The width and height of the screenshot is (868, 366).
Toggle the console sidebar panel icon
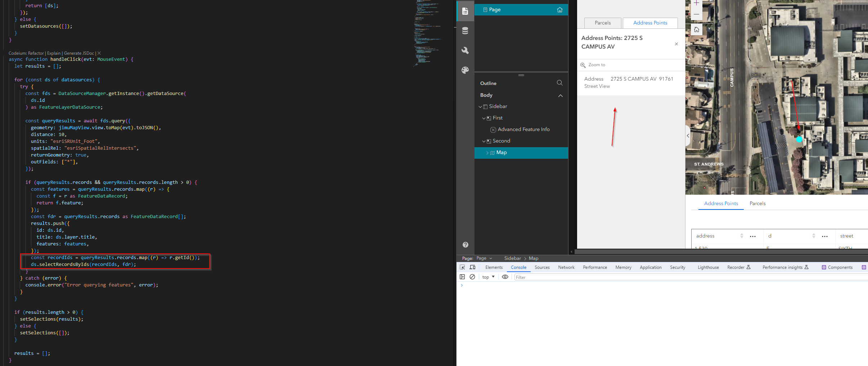pyautogui.click(x=462, y=277)
